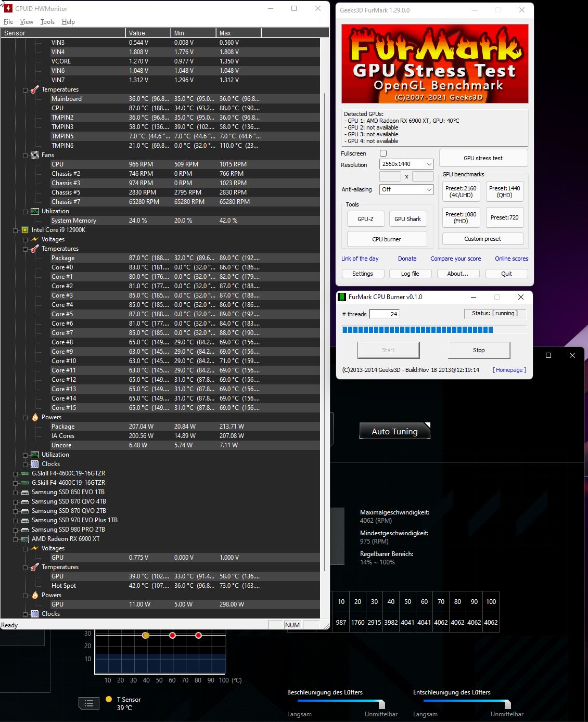Open the Tools menu in HWMonitor

[x=47, y=22]
